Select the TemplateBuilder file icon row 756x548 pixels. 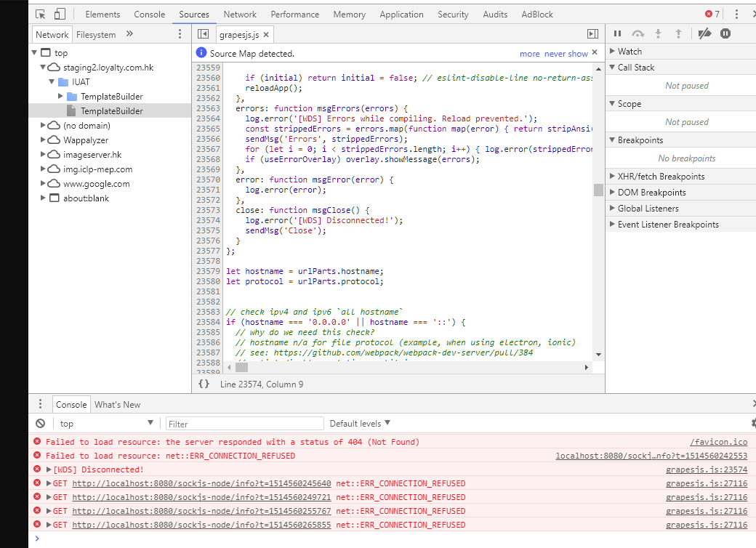point(110,111)
